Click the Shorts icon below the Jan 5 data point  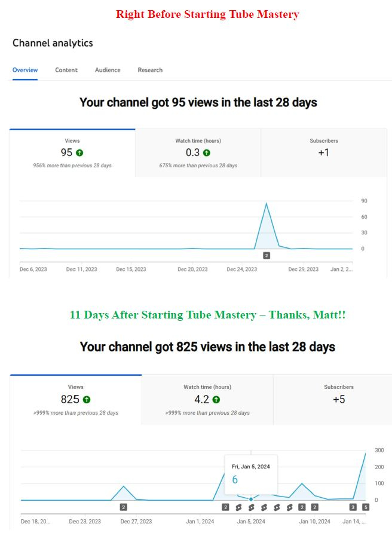(251, 507)
